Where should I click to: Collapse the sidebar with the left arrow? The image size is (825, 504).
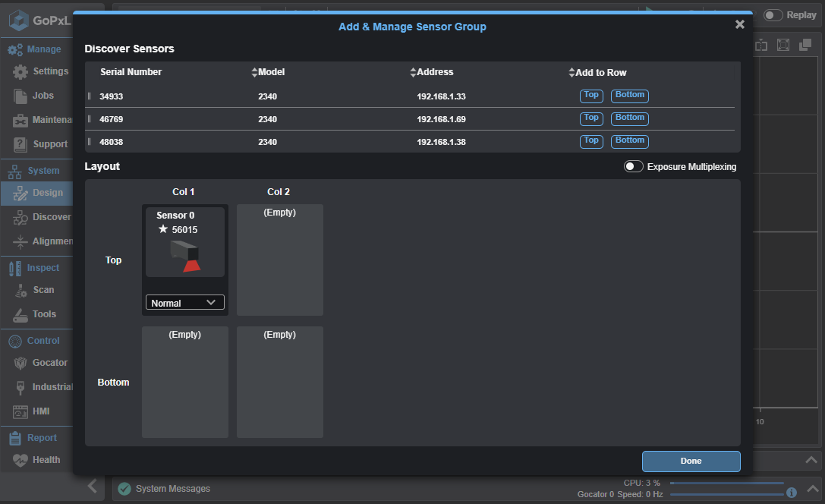tap(92, 487)
